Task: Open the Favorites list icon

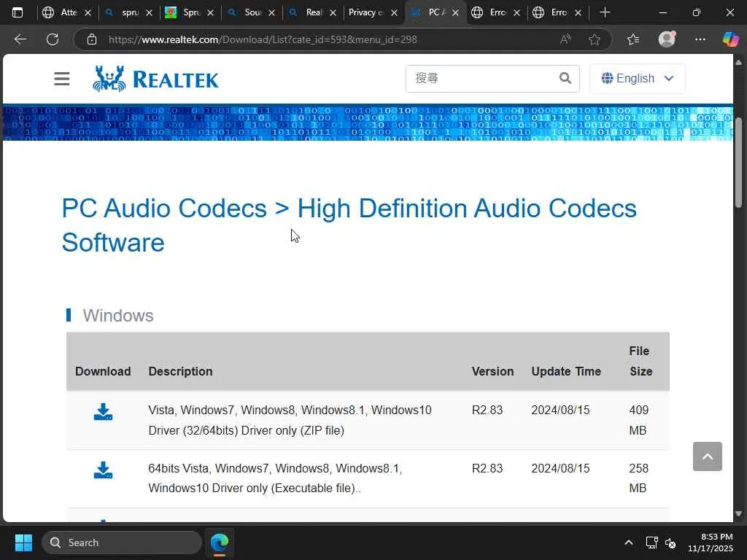Action: tap(633, 39)
